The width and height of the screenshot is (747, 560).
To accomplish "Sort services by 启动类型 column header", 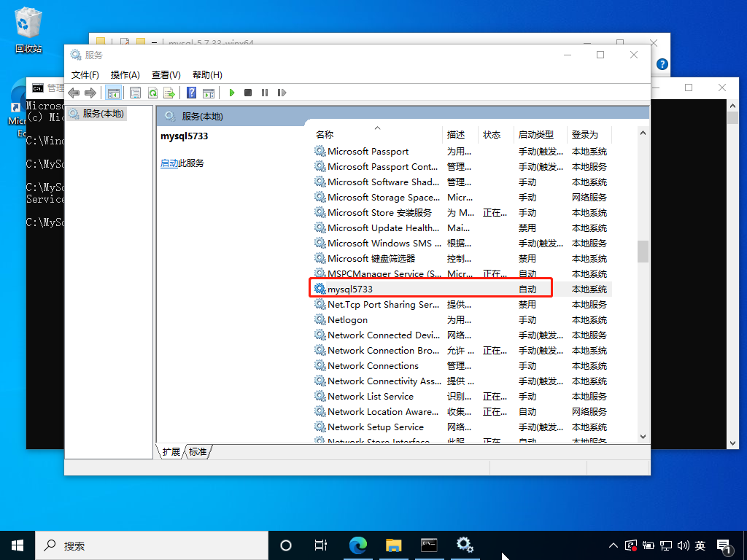I will tap(535, 135).
